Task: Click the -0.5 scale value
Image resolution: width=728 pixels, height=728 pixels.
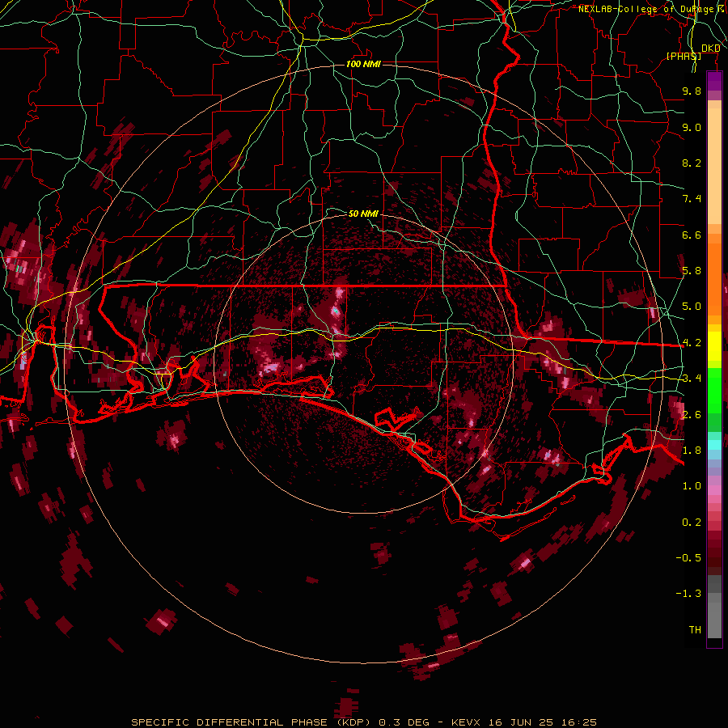Action: coord(688,558)
